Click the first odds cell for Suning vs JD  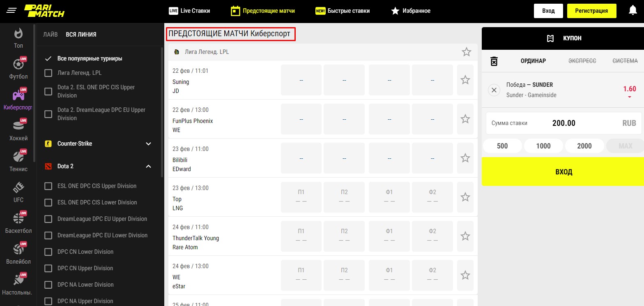click(x=301, y=80)
